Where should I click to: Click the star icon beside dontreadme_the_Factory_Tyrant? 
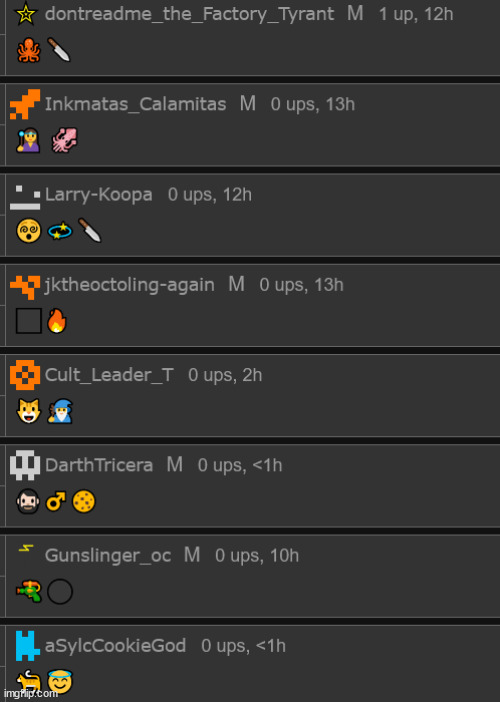[x=26, y=13]
